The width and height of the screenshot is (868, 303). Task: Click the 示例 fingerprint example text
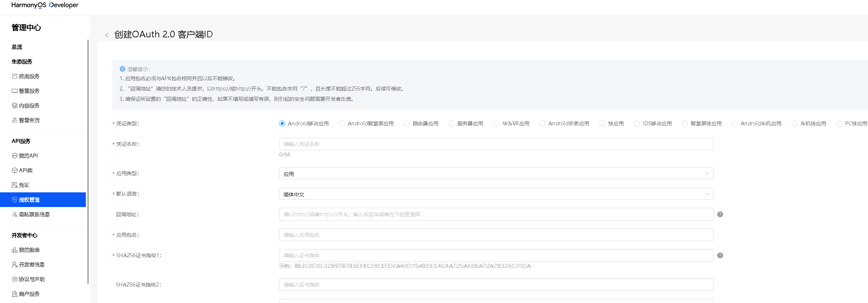click(405, 266)
